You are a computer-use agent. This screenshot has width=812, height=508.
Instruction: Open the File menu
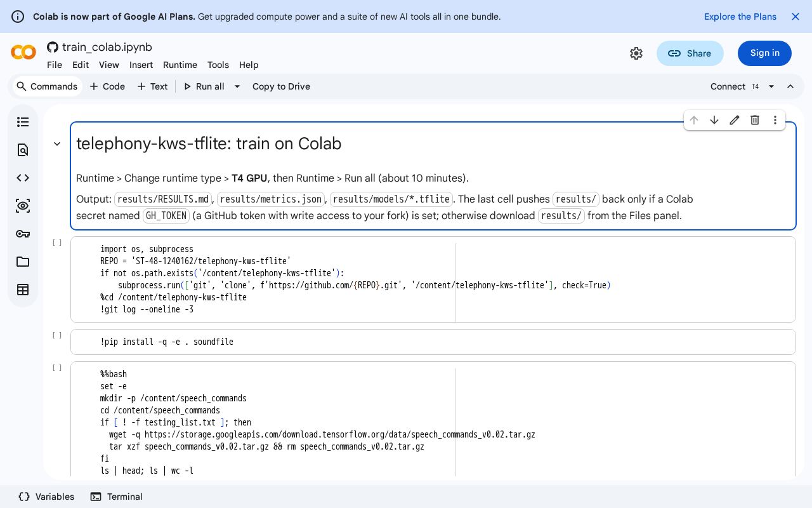point(55,65)
